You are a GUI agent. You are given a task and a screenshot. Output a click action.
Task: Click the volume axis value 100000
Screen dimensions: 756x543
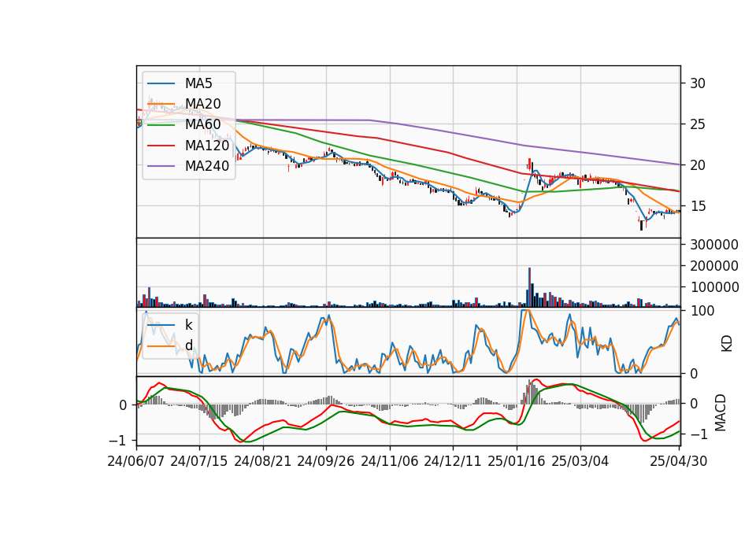click(714, 287)
